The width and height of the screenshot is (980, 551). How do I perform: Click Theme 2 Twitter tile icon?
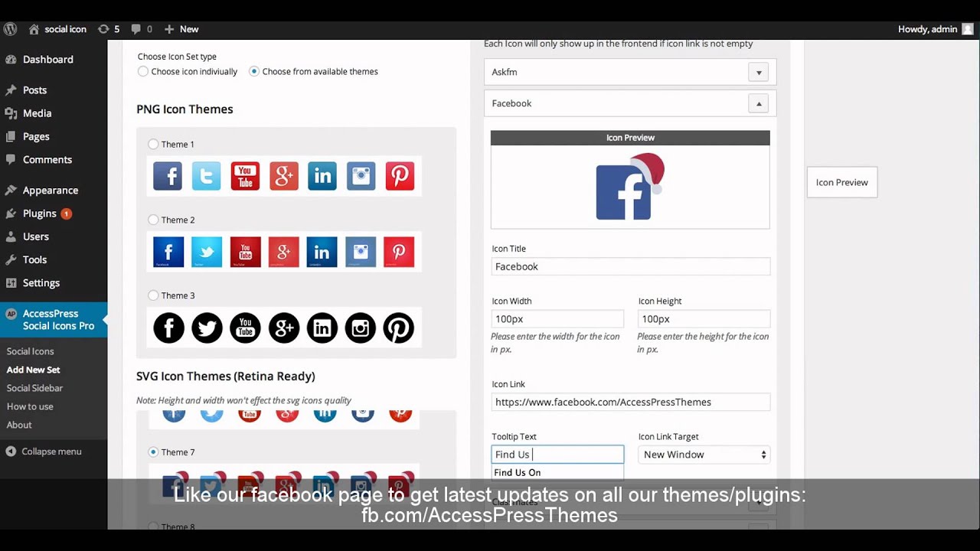point(207,252)
